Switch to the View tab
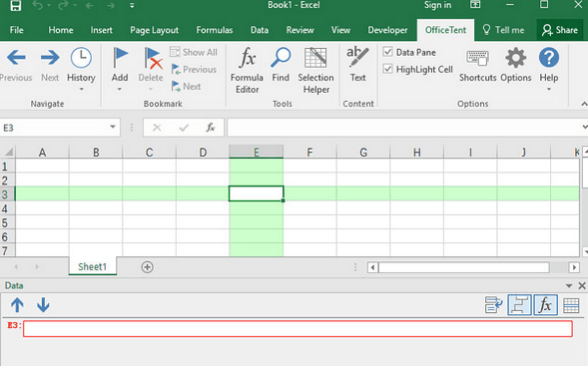 coord(340,30)
